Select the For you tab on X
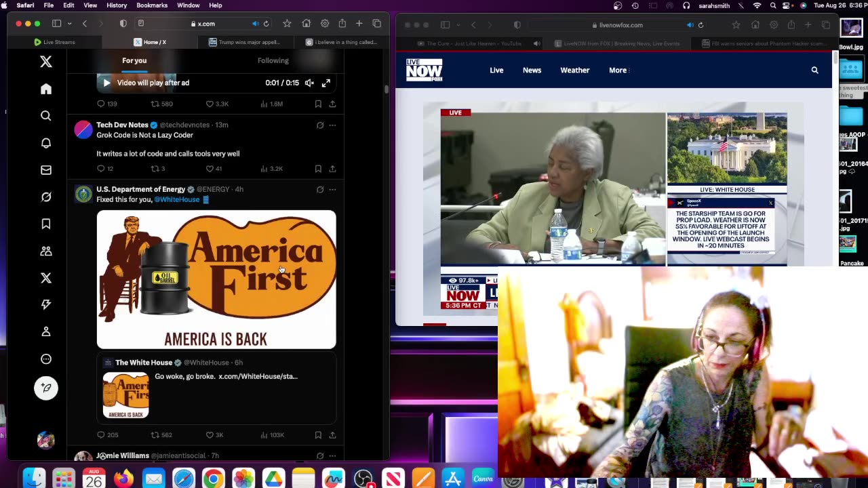 pyautogui.click(x=134, y=60)
